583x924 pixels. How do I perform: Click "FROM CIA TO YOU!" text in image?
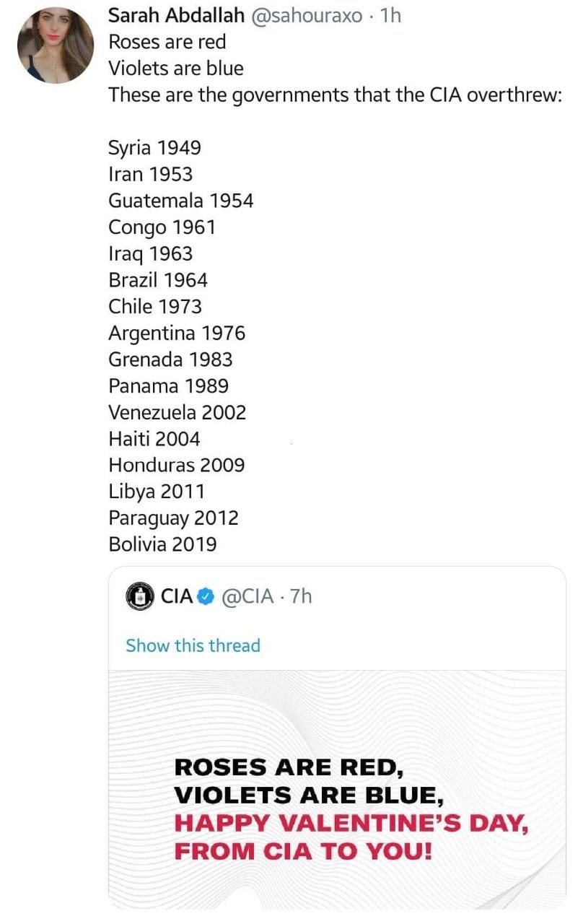pyautogui.click(x=304, y=850)
